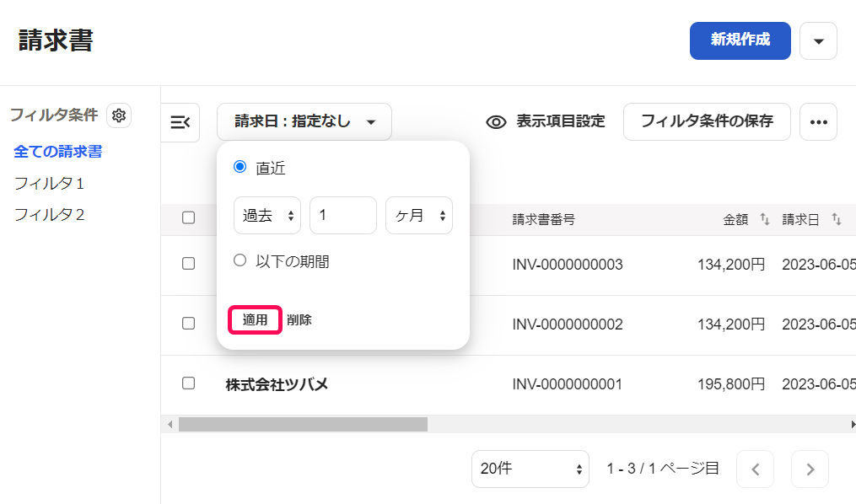
Task: Click the 株式会社ツバメ customer name
Action: 277,384
